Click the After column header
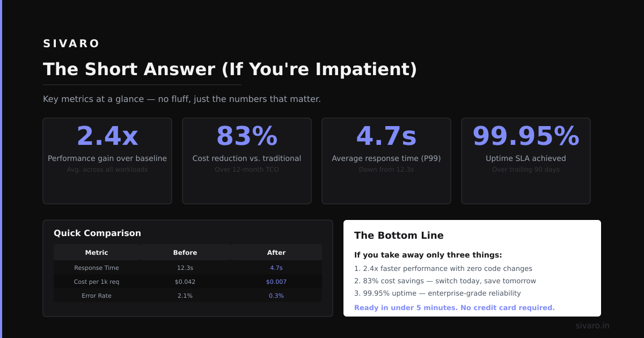 [276, 253]
